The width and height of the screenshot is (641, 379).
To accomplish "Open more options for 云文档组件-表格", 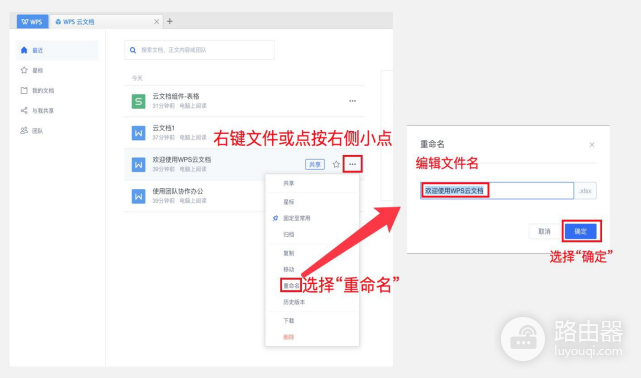I will click(352, 101).
